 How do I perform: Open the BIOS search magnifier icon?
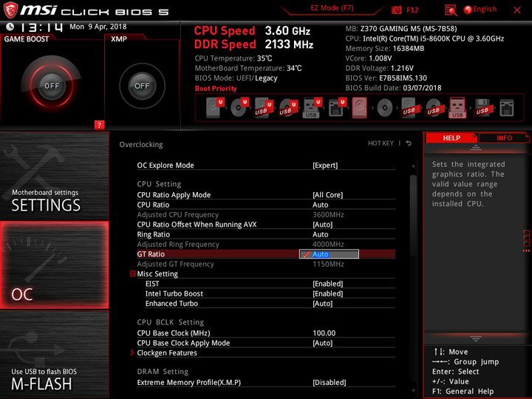click(451, 10)
